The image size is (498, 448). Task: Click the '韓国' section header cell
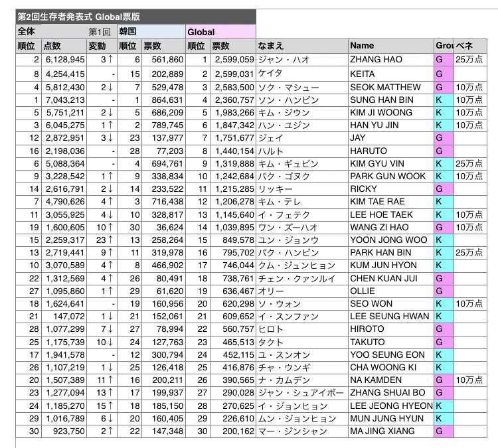coord(151,32)
